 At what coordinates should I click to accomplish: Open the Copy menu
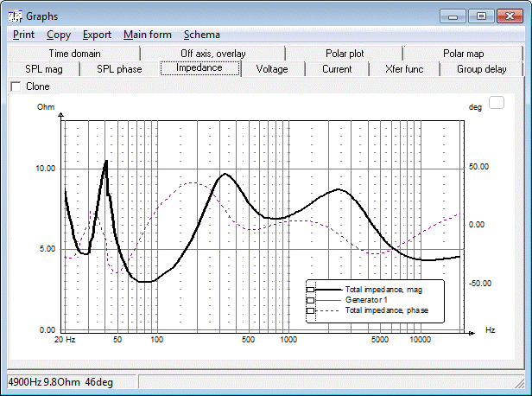tap(59, 35)
